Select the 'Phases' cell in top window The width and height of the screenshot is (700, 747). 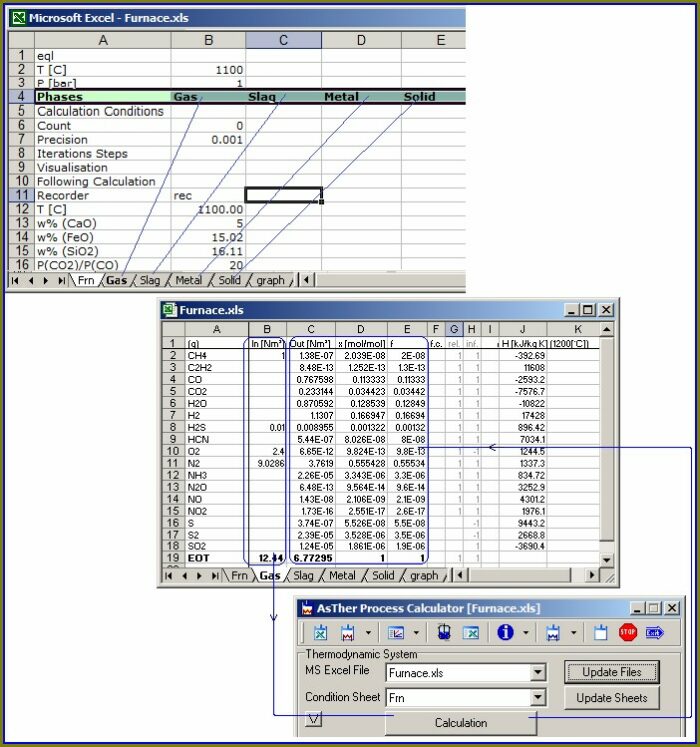click(103, 97)
